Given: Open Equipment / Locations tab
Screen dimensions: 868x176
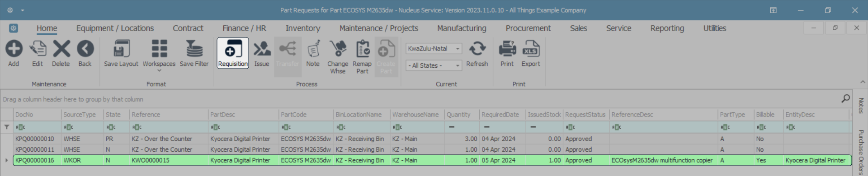Looking at the screenshot, I should (115, 28).
